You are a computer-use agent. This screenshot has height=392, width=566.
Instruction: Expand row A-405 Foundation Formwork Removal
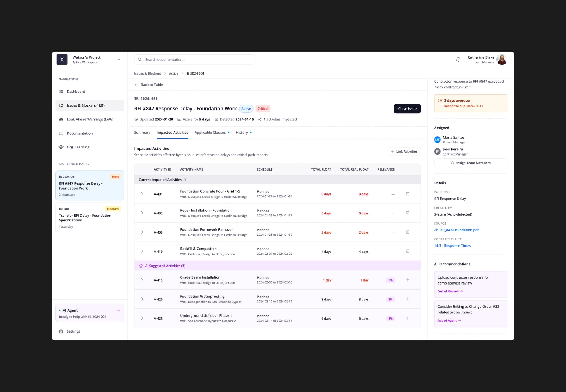(142, 232)
